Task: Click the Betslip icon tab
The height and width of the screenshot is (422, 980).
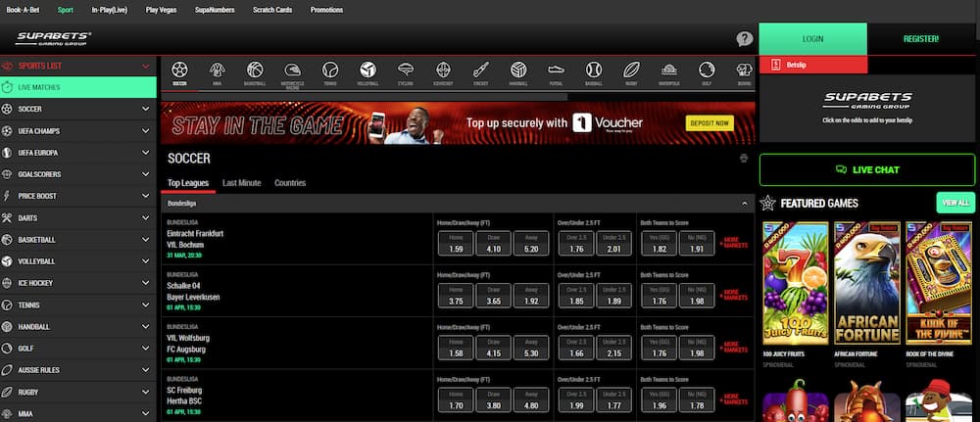Action: [x=775, y=65]
